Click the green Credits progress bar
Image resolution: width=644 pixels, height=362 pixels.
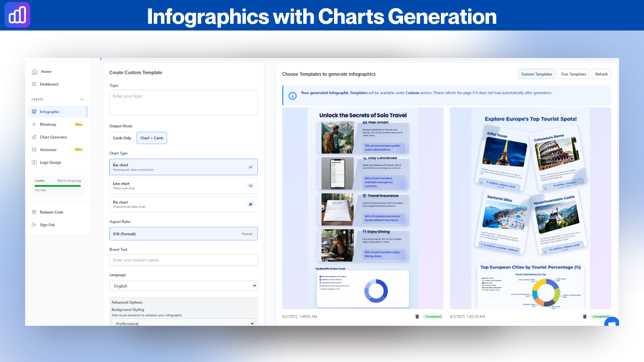tap(57, 185)
